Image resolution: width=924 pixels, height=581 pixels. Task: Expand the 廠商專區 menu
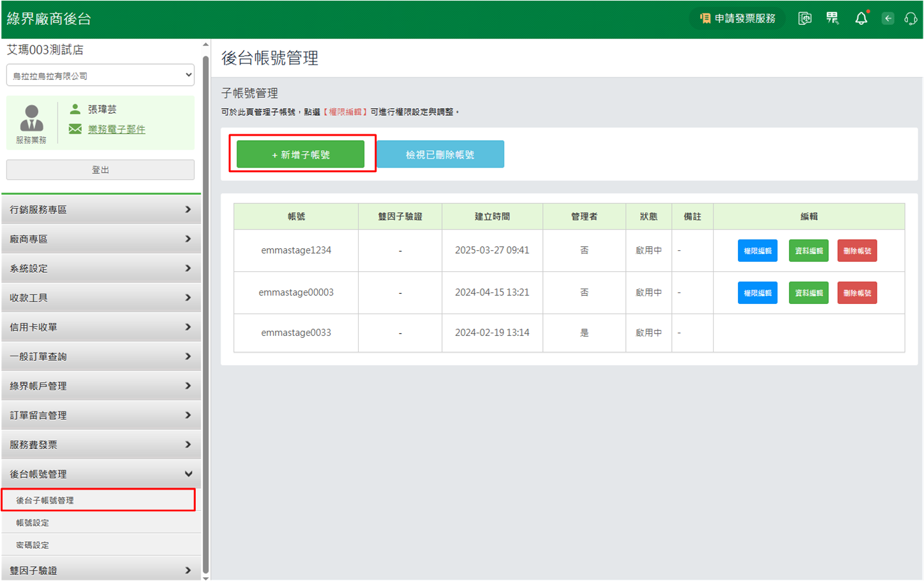coord(101,239)
